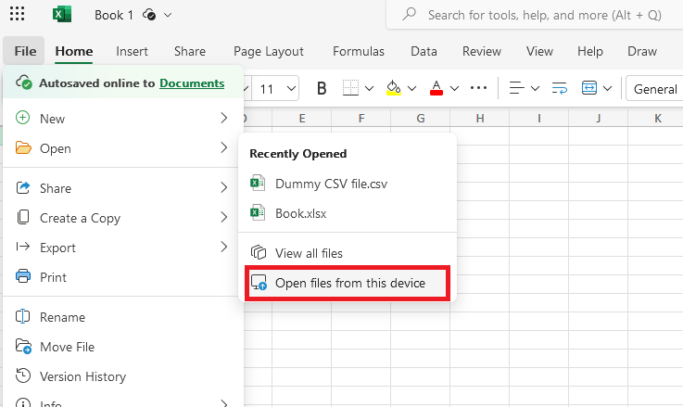Choose Rename from the File menu

tap(122, 317)
